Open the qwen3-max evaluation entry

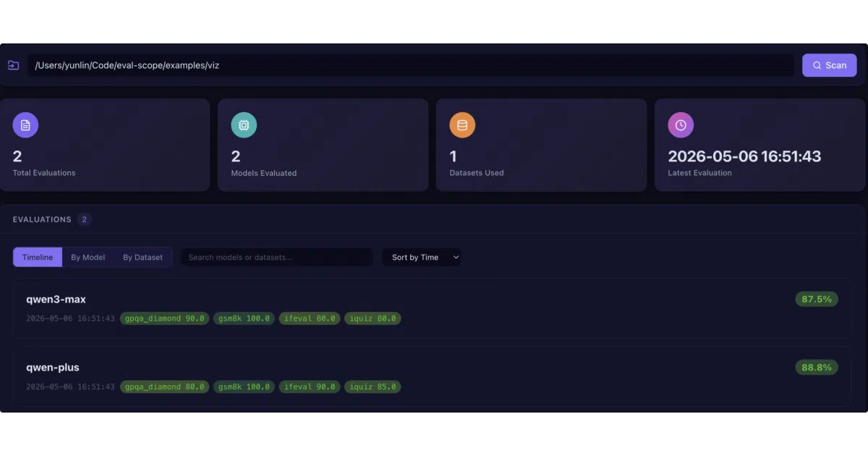point(433,308)
